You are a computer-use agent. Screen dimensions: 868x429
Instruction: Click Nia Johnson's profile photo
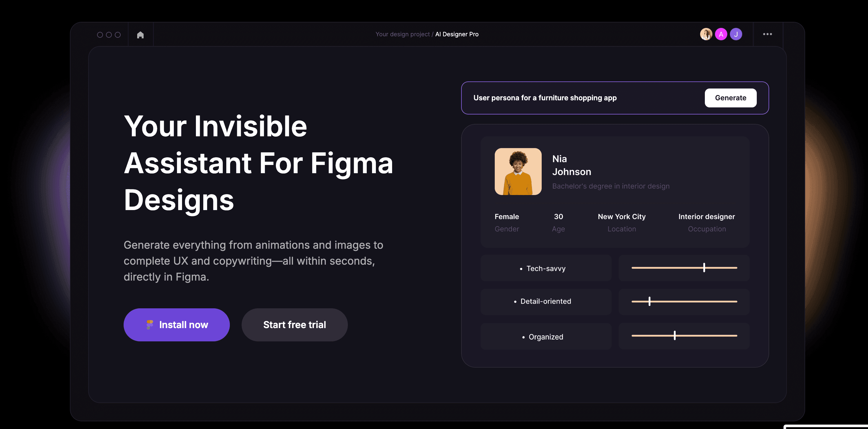click(x=518, y=171)
